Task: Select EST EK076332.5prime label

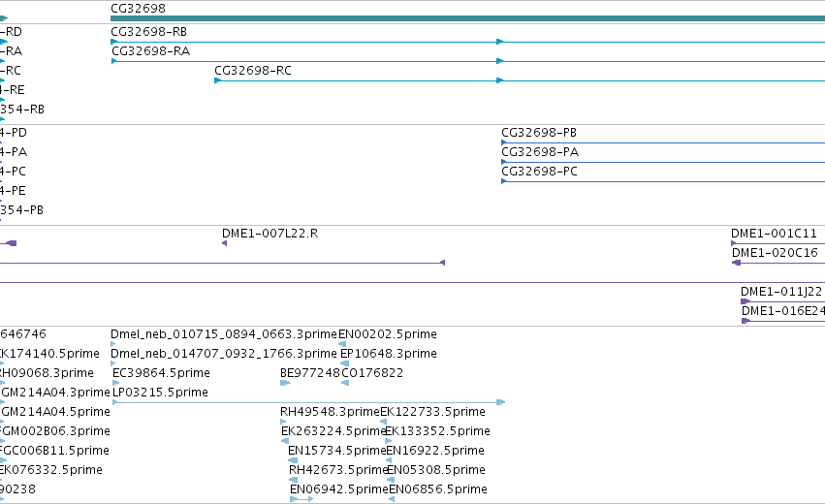Action: tap(51, 470)
